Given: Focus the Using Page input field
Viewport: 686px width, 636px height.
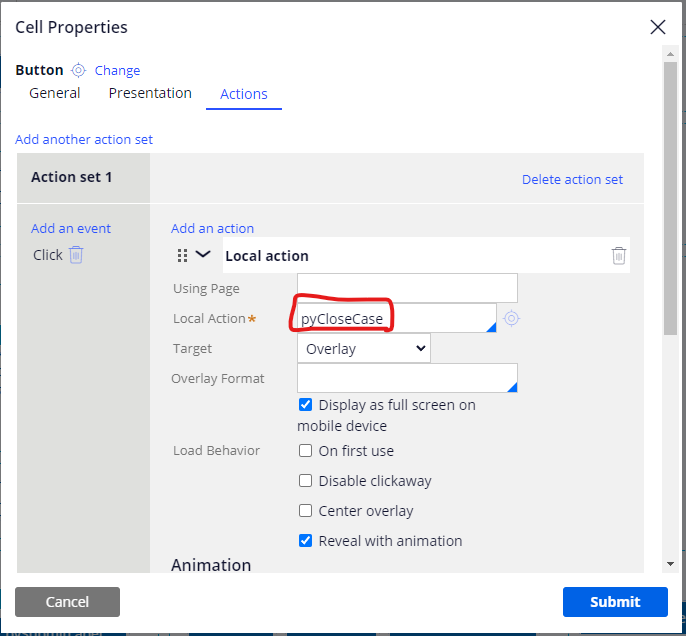Looking at the screenshot, I should (407, 288).
